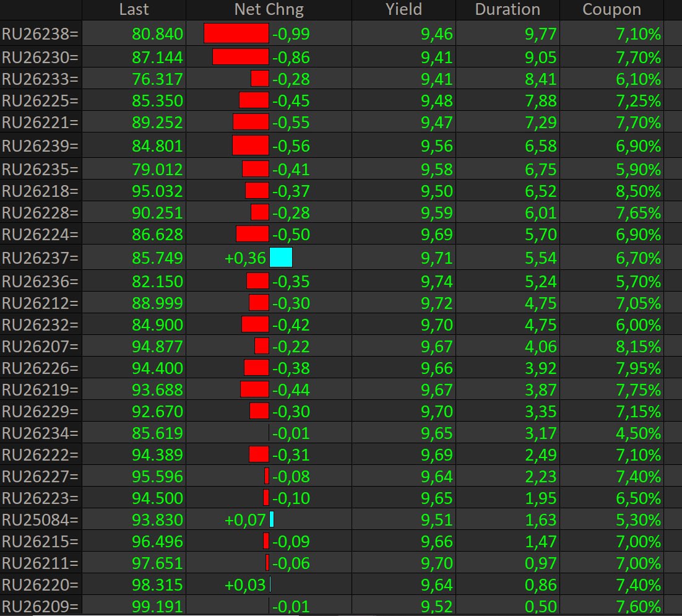Select the RU26215= ticker row label

[x=40, y=542]
